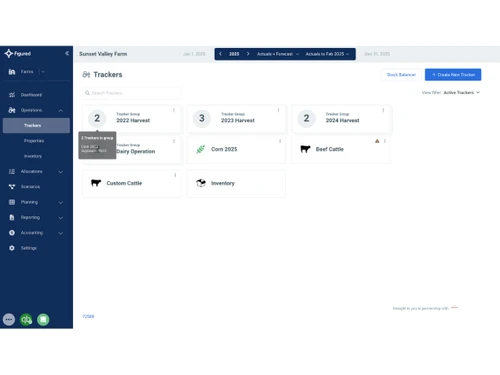Click the Allocations icon in sidebar
This screenshot has height=375, width=500.
point(12,171)
